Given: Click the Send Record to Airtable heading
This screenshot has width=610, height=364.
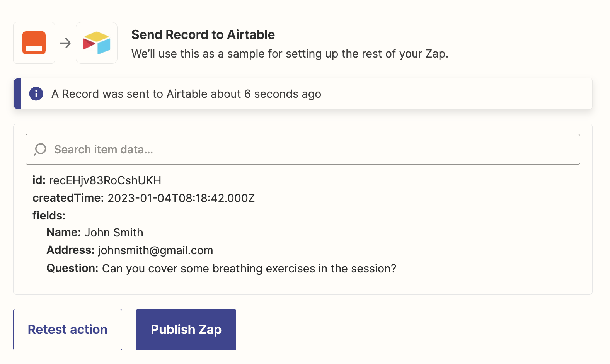Looking at the screenshot, I should click(203, 35).
